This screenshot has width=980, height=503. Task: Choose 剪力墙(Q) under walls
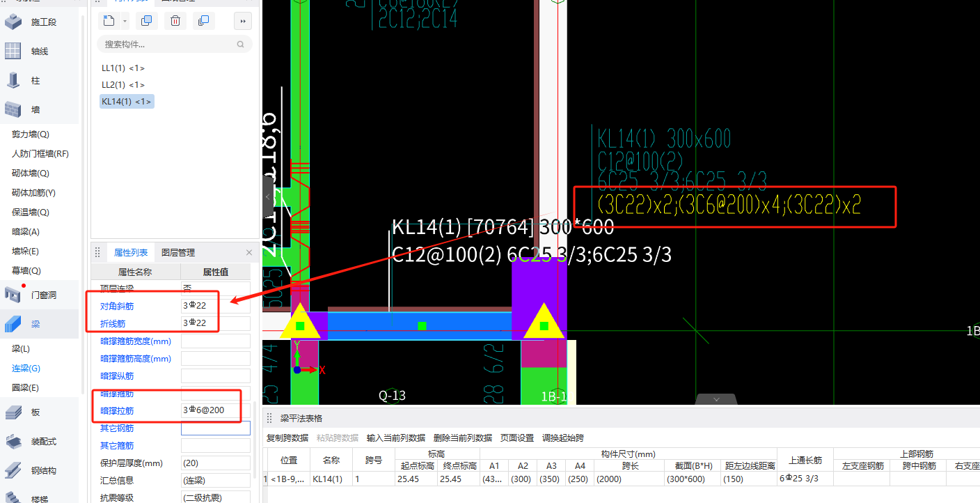click(31, 134)
